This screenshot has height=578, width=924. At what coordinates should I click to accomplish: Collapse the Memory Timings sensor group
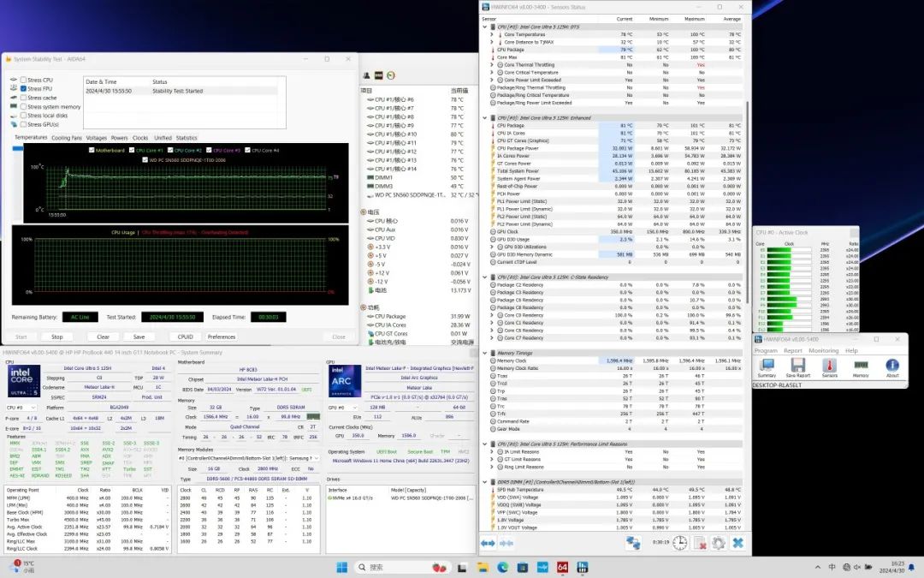[x=484, y=353]
